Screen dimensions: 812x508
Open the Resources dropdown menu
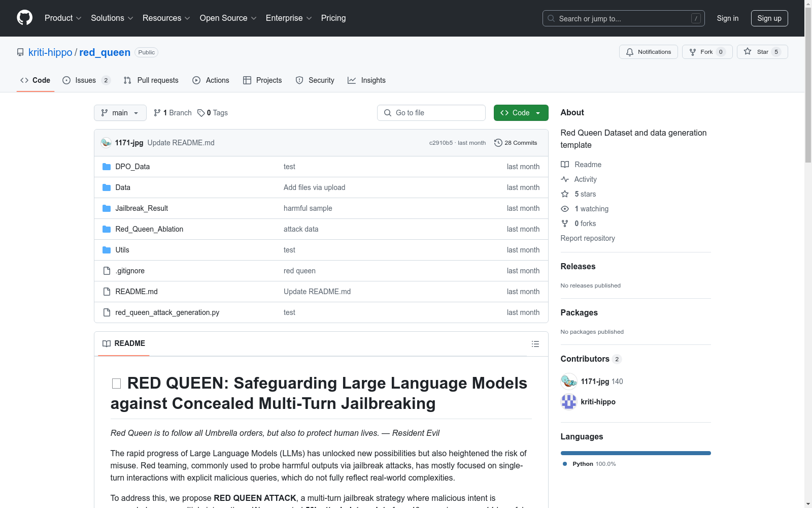click(x=166, y=18)
